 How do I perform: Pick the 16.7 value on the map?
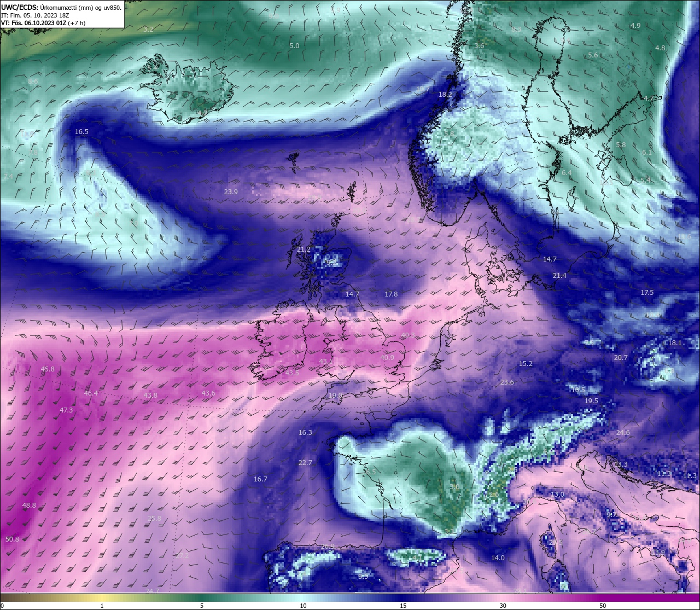click(260, 479)
